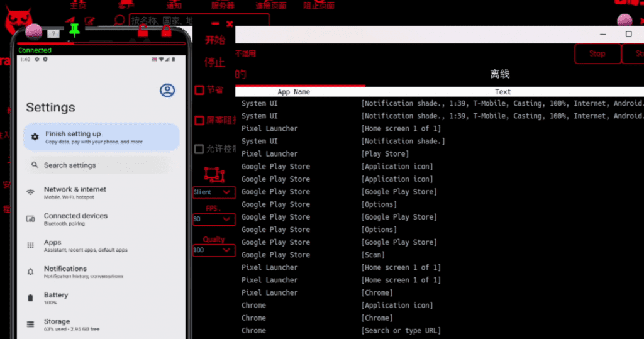Open the profile avatar icon in Settings

tap(167, 91)
